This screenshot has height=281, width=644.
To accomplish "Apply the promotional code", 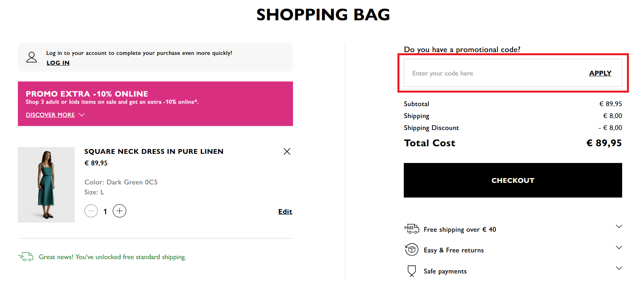I will click(x=600, y=73).
